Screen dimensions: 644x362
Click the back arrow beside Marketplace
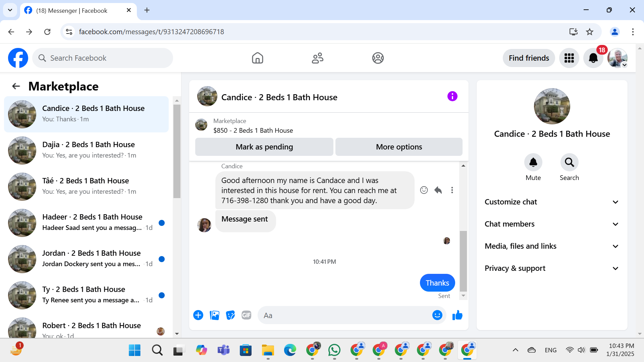[x=16, y=86]
